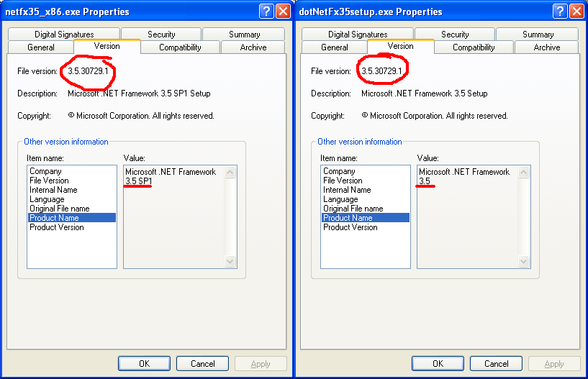This screenshot has height=379, width=588.
Task: Close the dotNetFx35setup.exe Properties window
Action: pos(576,12)
